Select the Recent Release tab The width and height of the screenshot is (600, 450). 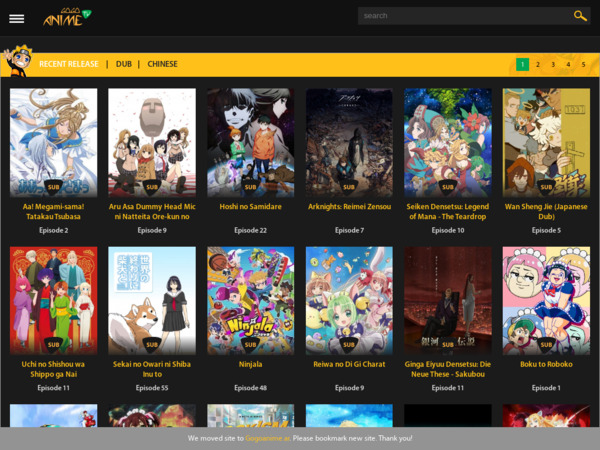pos(69,64)
